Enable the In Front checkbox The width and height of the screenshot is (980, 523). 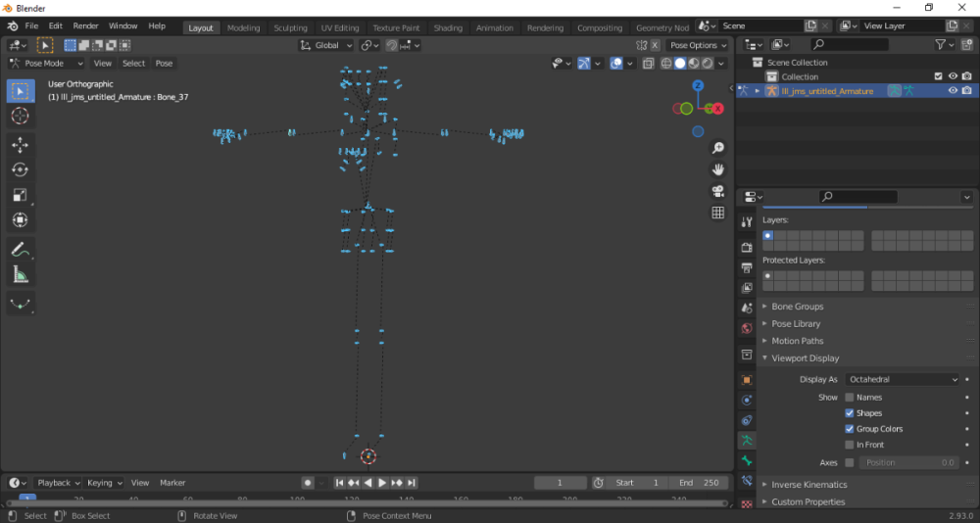pos(850,445)
